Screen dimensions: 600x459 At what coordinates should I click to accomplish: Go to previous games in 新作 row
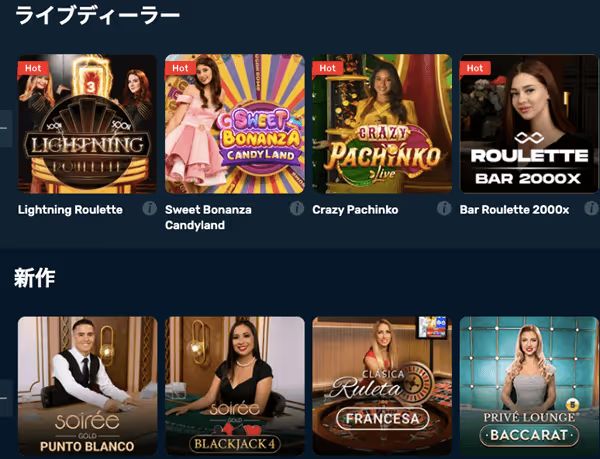(5, 398)
